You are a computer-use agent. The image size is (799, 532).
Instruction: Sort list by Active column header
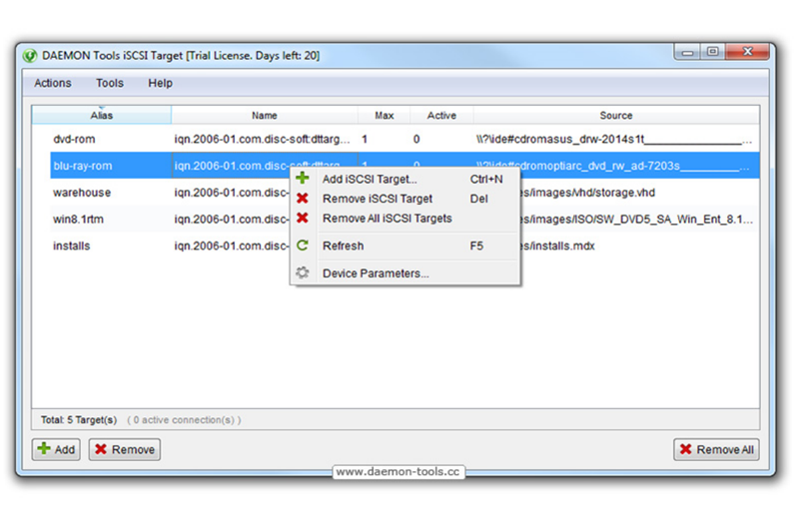pyautogui.click(x=441, y=115)
